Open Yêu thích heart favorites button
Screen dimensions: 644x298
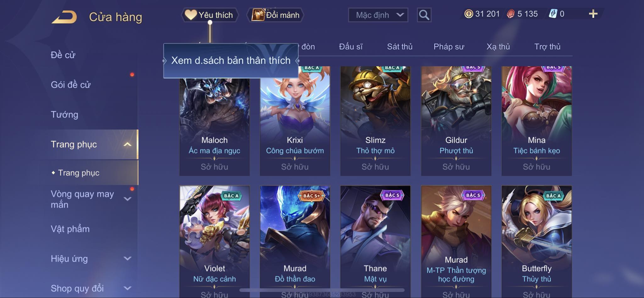click(210, 15)
